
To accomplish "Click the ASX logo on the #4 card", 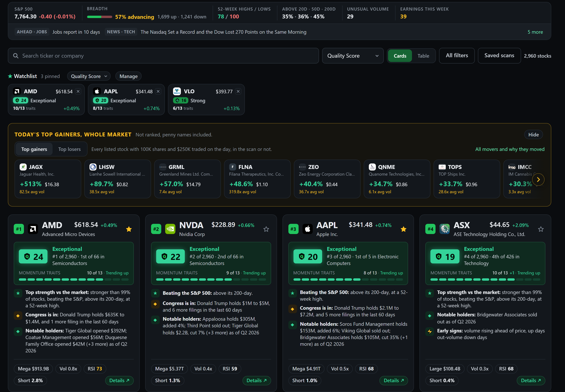I will [445, 229].
